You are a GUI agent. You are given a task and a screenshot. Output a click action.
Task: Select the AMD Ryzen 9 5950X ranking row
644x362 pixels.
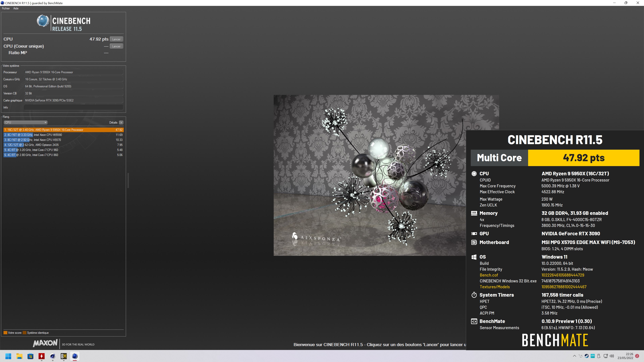pos(64,130)
